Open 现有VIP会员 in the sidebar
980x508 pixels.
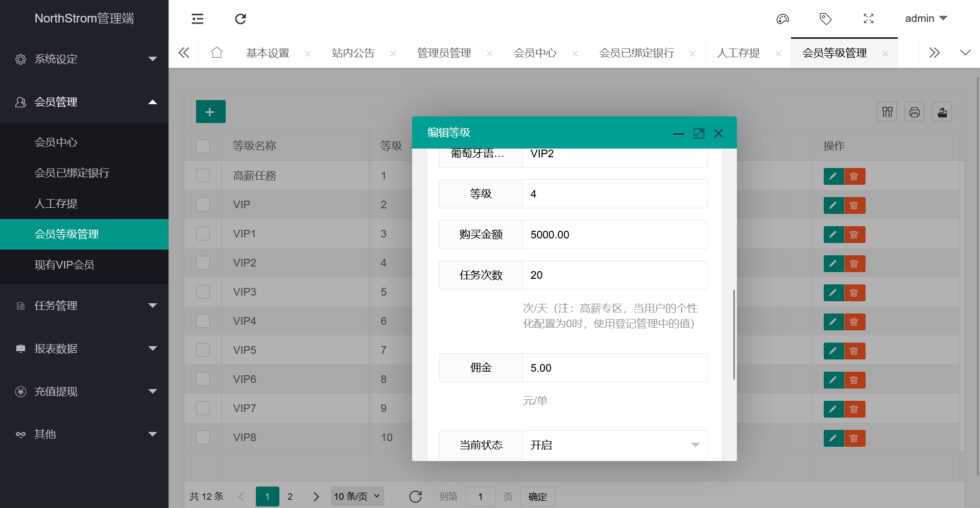[64, 265]
